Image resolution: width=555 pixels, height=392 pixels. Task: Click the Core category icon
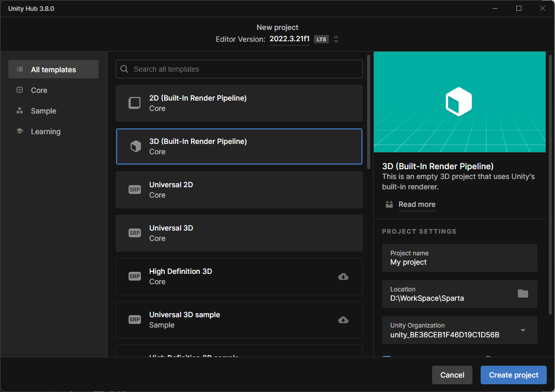[x=20, y=90]
